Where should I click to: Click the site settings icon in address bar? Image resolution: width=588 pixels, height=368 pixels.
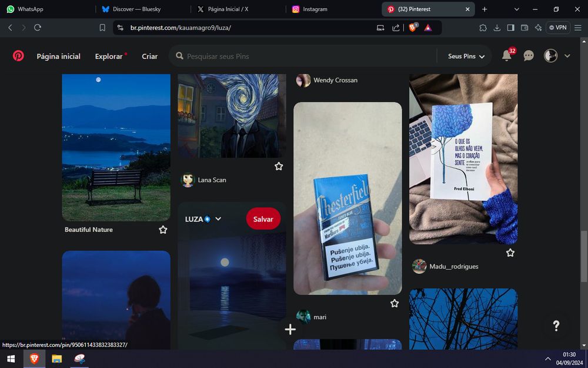coord(121,28)
